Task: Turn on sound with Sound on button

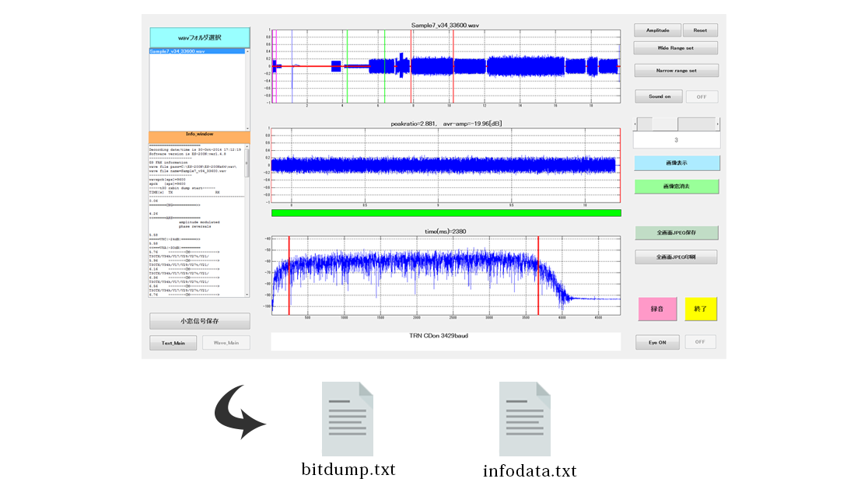Action: (x=658, y=96)
